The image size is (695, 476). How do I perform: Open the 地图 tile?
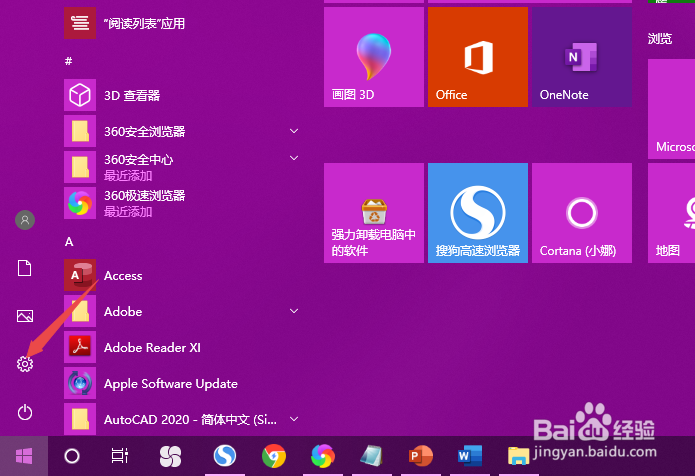click(x=671, y=213)
